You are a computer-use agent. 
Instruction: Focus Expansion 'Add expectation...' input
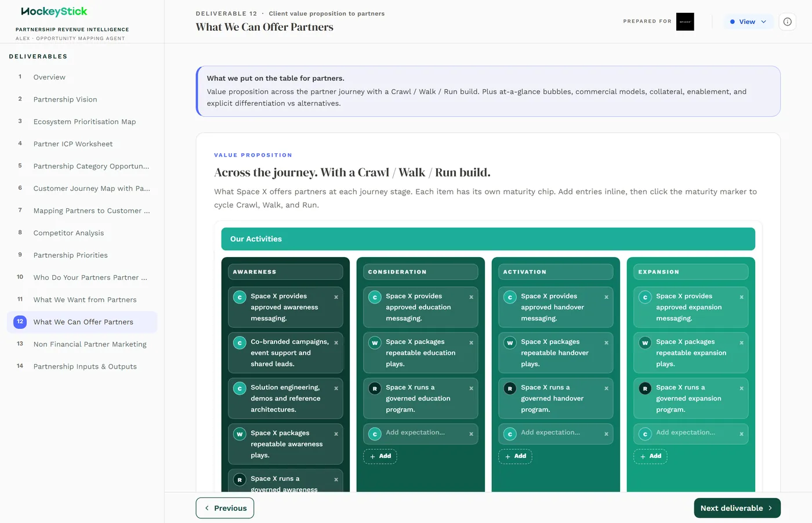[695, 432]
